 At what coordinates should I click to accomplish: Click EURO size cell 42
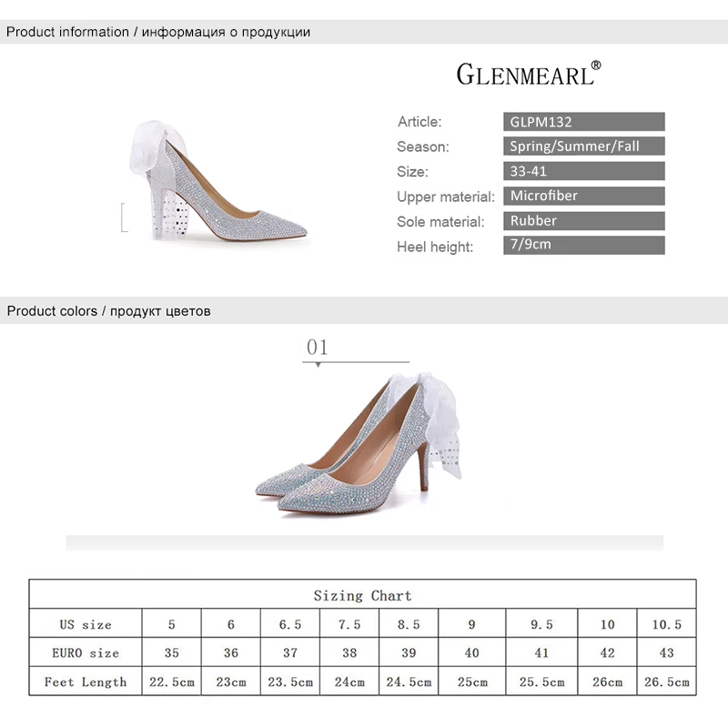[x=607, y=653]
